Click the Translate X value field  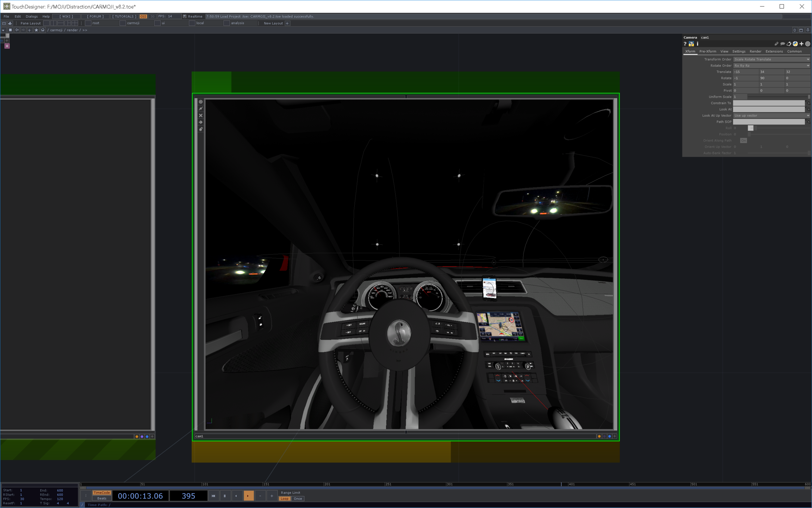tap(745, 72)
